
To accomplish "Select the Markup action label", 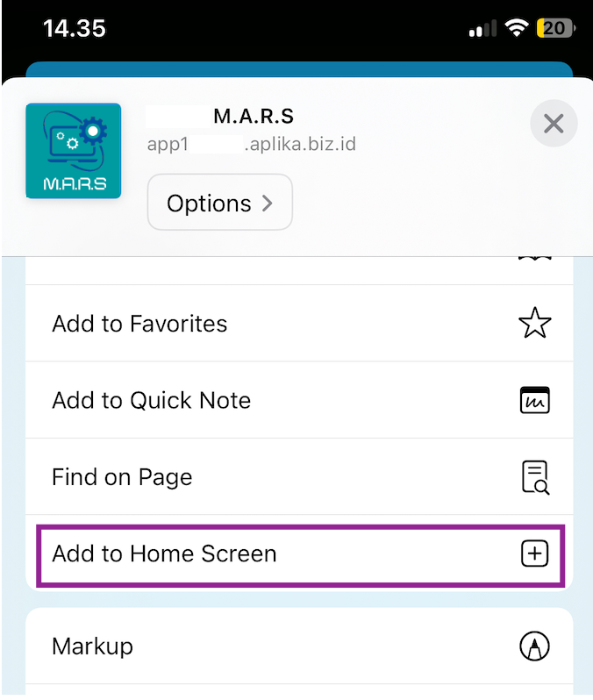I will (92, 646).
